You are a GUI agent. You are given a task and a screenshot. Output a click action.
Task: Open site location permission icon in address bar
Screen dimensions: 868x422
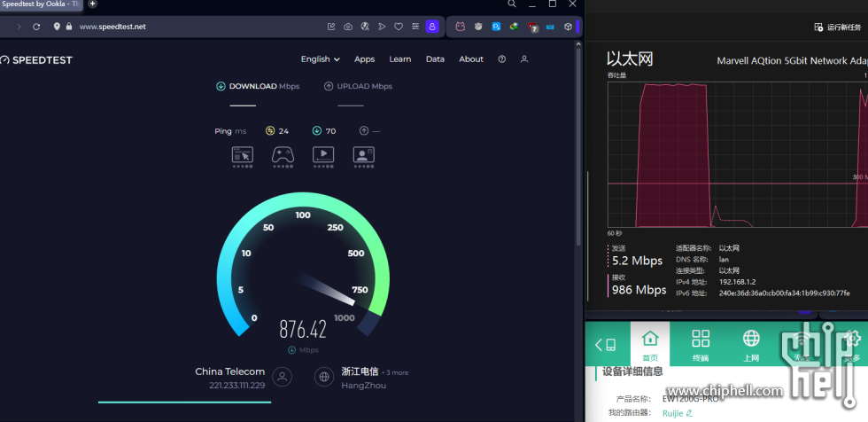[57, 26]
